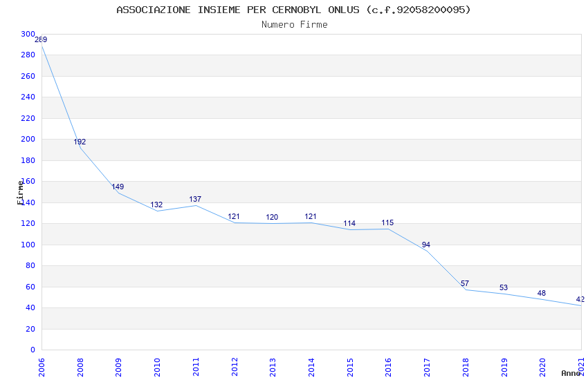Select the 2019 x-axis year label

(504, 367)
